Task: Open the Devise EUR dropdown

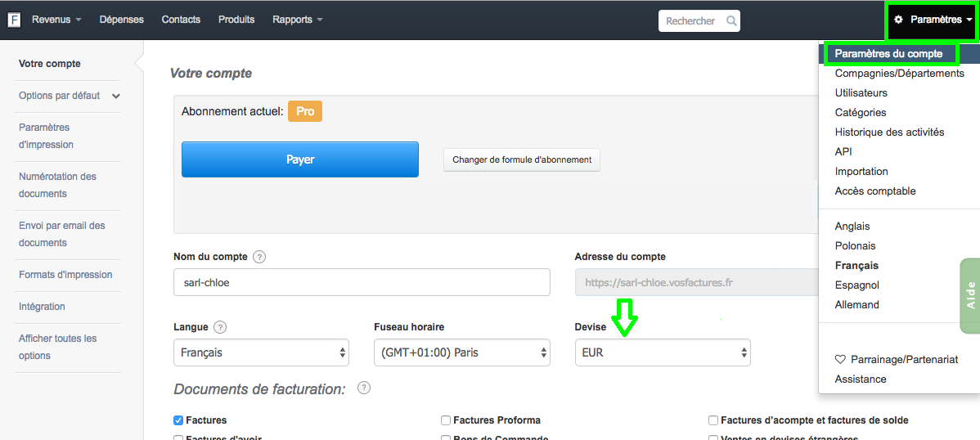Action: click(x=663, y=352)
